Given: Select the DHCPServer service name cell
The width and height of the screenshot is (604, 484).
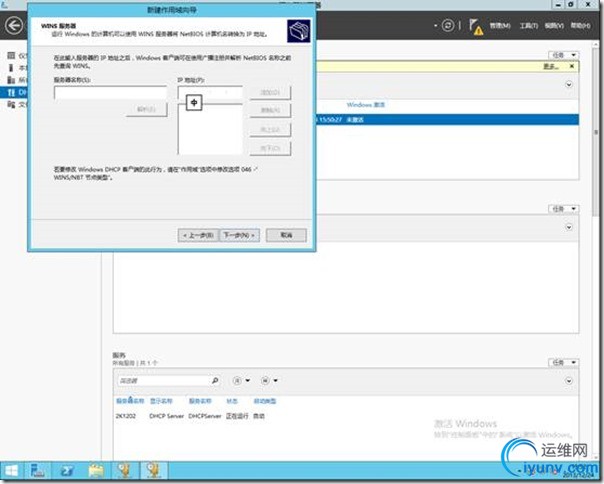Looking at the screenshot, I should pos(205,416).
